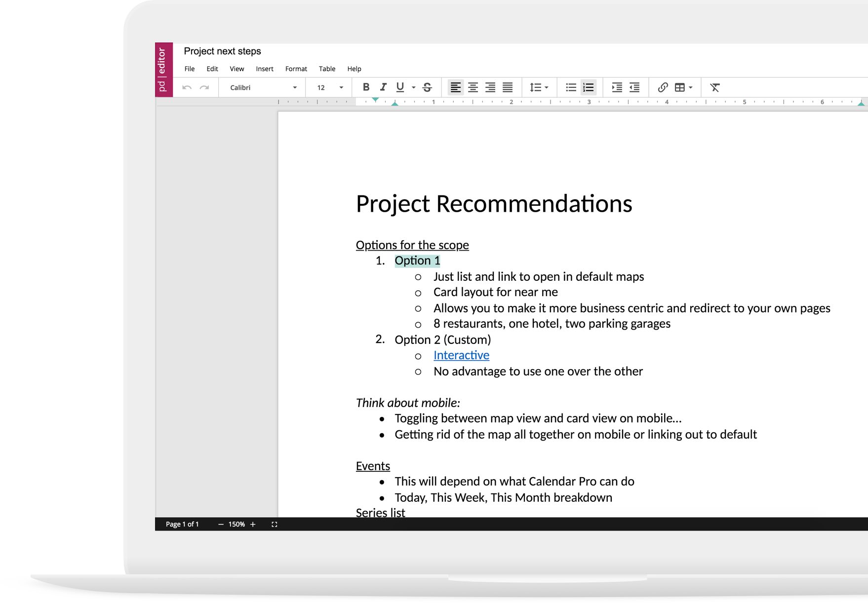Toggle Italic formatting

tap(383, 87)
